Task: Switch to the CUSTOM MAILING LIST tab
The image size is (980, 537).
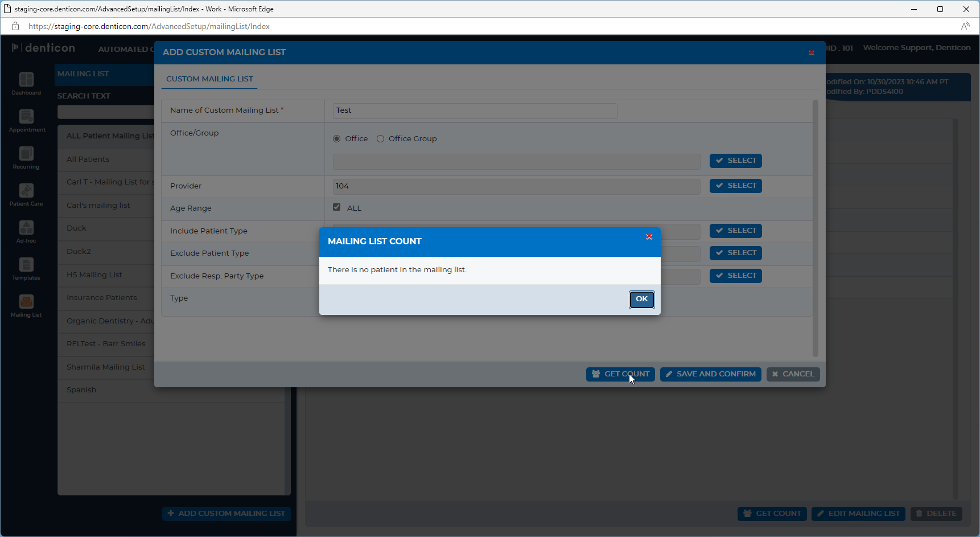Action: 209,79
